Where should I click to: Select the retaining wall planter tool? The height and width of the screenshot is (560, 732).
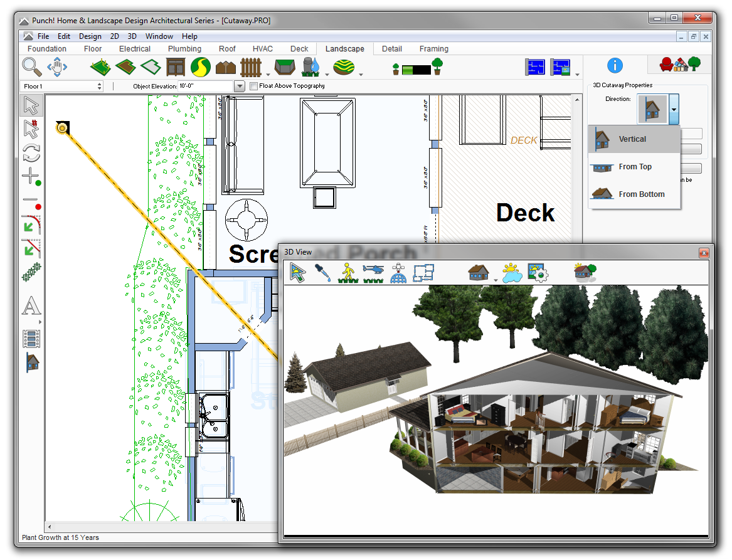285,66
